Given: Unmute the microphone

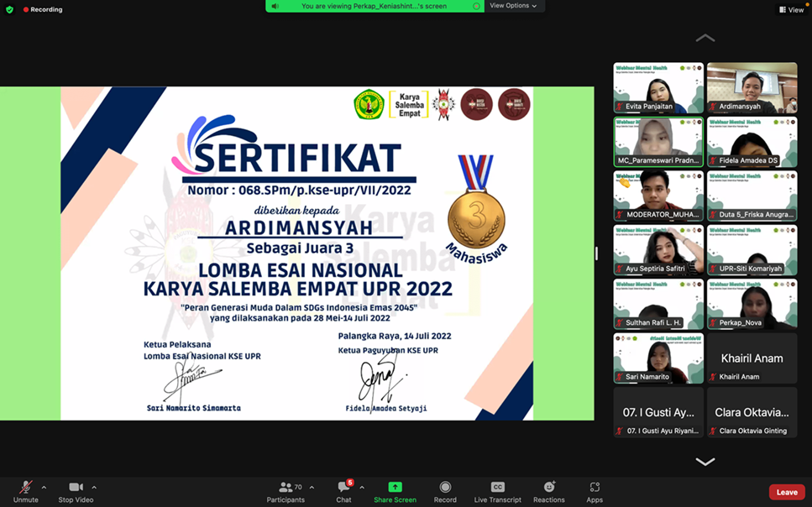Looking at the screenshot, I should point(26,491).
